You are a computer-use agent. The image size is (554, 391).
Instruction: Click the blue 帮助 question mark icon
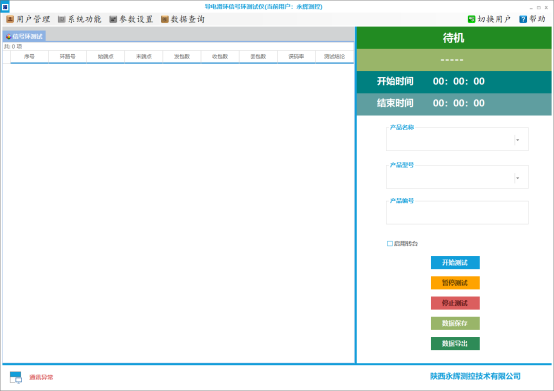click(523, 19)
